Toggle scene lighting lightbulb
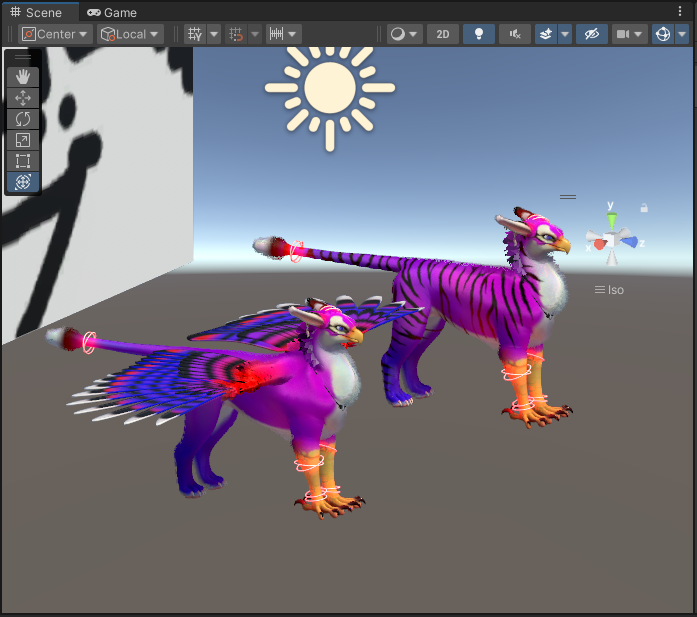This screenshot has width=697, height=617. [x=478, y=34]
